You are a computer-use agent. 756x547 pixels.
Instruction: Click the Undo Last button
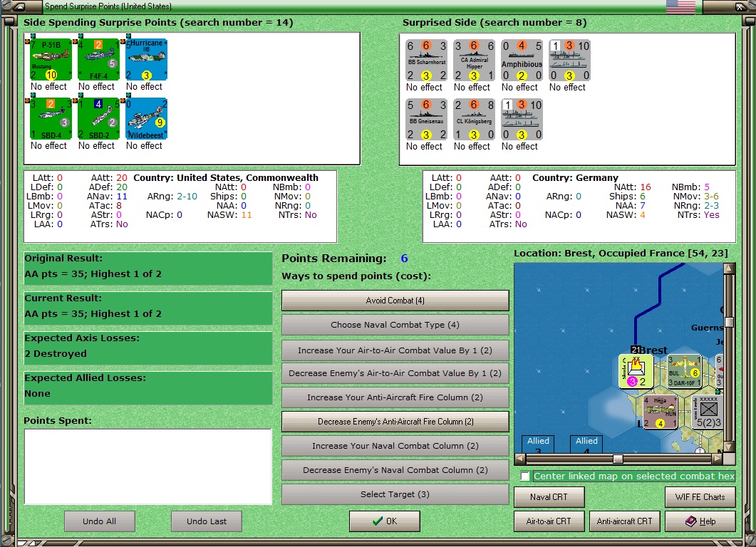207,521
